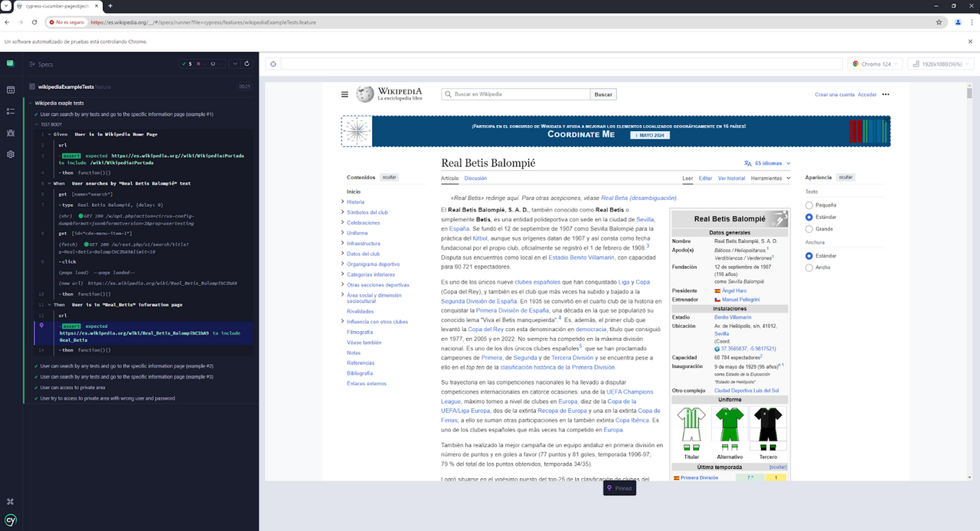Open the Debug icon in Cypress sidebar
The height and width of the screenshot is (531, 980).
[x=11, y=133]
